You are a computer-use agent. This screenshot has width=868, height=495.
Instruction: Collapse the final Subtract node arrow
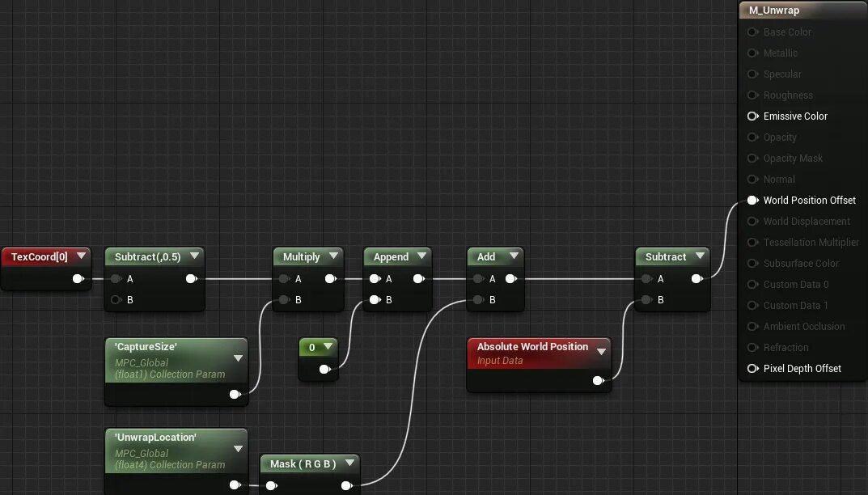[701, 256]
